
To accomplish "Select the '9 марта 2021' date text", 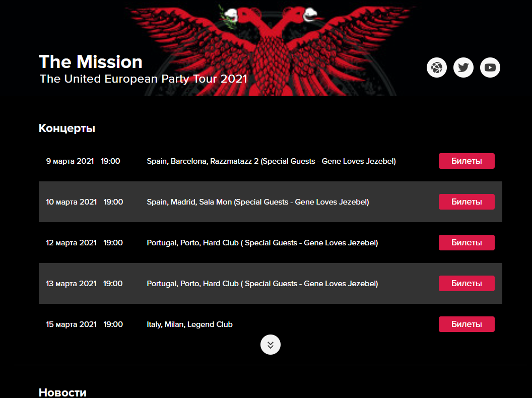I will [70, 161].
